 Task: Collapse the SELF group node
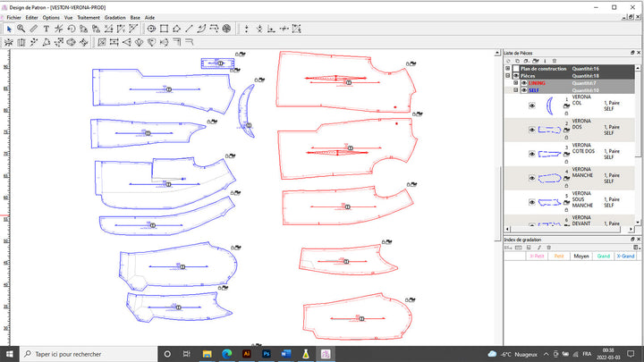516,90
